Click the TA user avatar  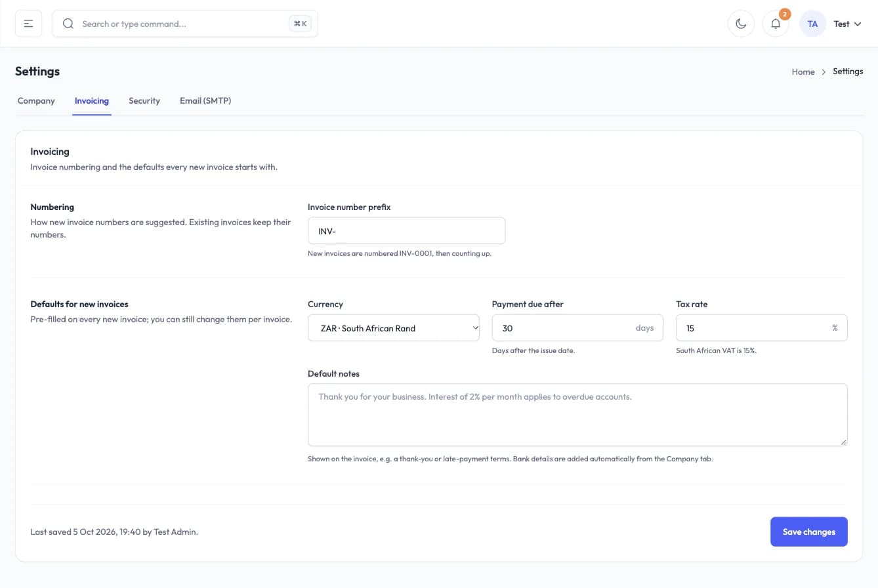pos(812,24)
